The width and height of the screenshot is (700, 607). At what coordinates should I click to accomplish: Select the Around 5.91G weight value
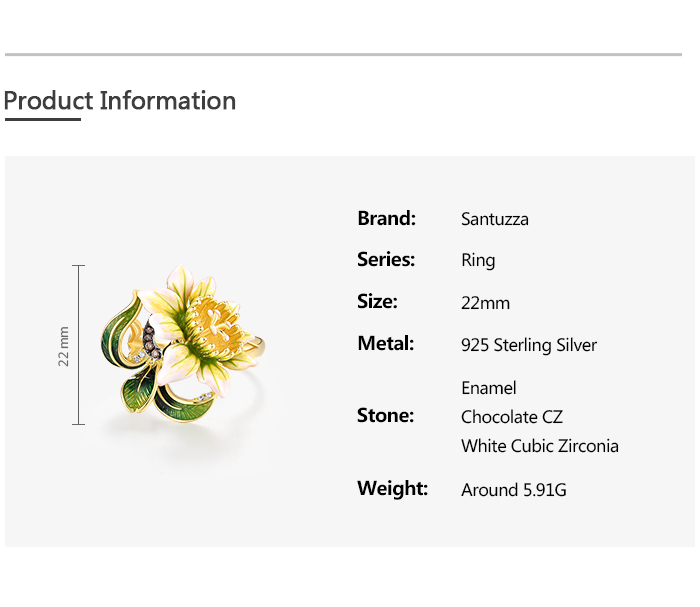(x=514, y=490)
